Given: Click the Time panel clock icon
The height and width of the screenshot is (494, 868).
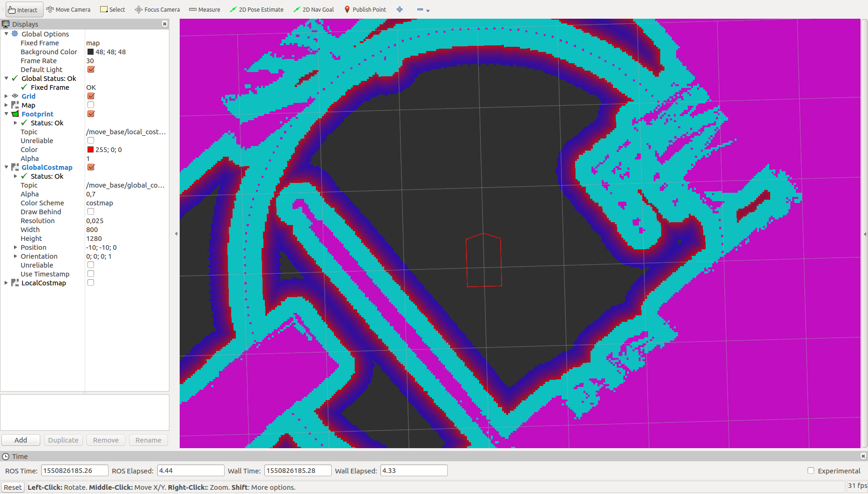Looking at the screenshot, I should coord(6,456).
